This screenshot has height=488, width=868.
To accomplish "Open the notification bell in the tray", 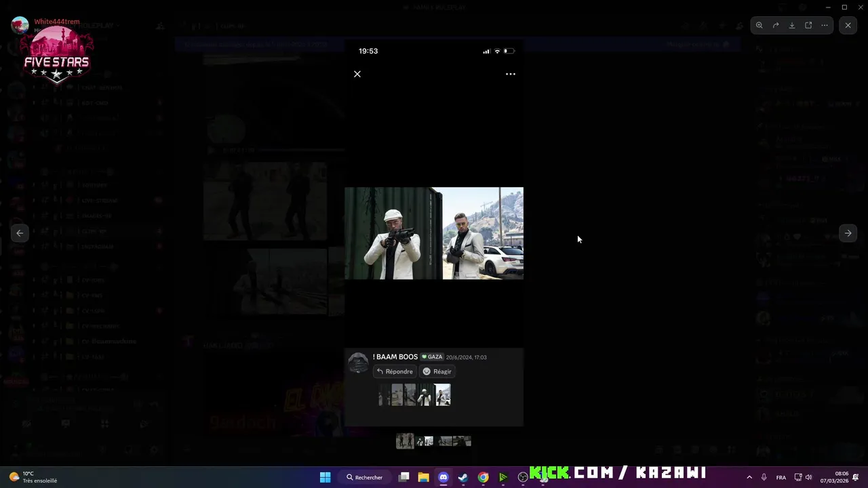I will click(856, 477).
